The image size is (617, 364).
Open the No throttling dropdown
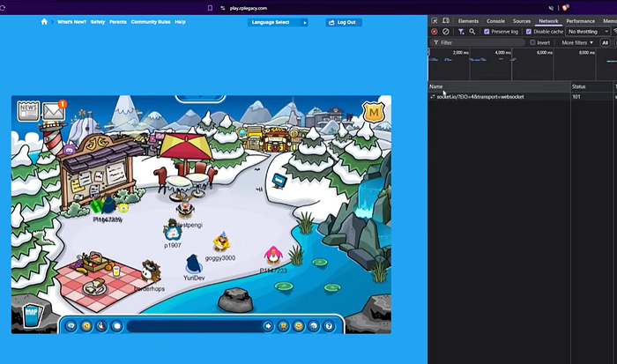[x=588, y=32]
